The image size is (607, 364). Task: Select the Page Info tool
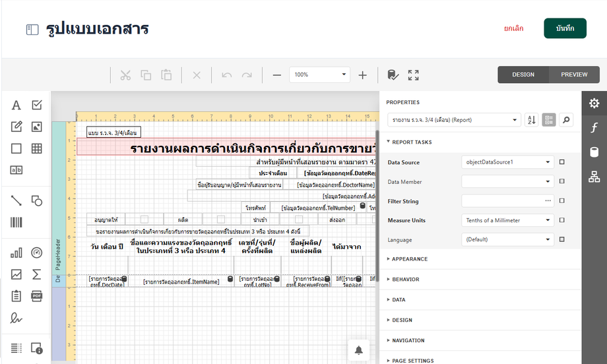(37, 348)
